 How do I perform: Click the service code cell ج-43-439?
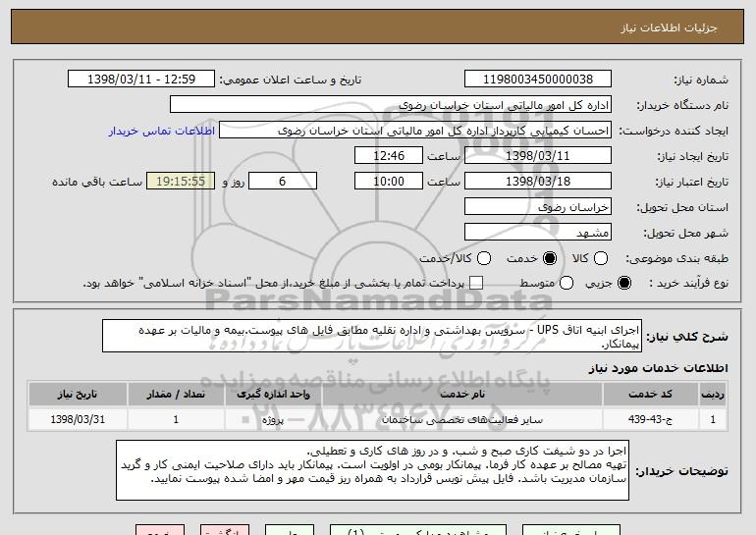coord(650,419)
